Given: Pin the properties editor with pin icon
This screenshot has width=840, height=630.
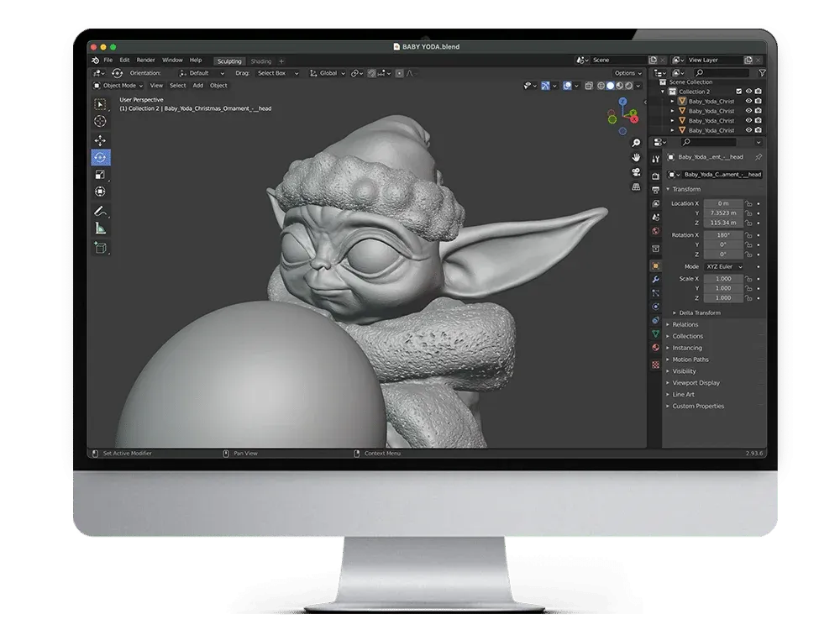Looking at the screenshot, I should (758, 157).
